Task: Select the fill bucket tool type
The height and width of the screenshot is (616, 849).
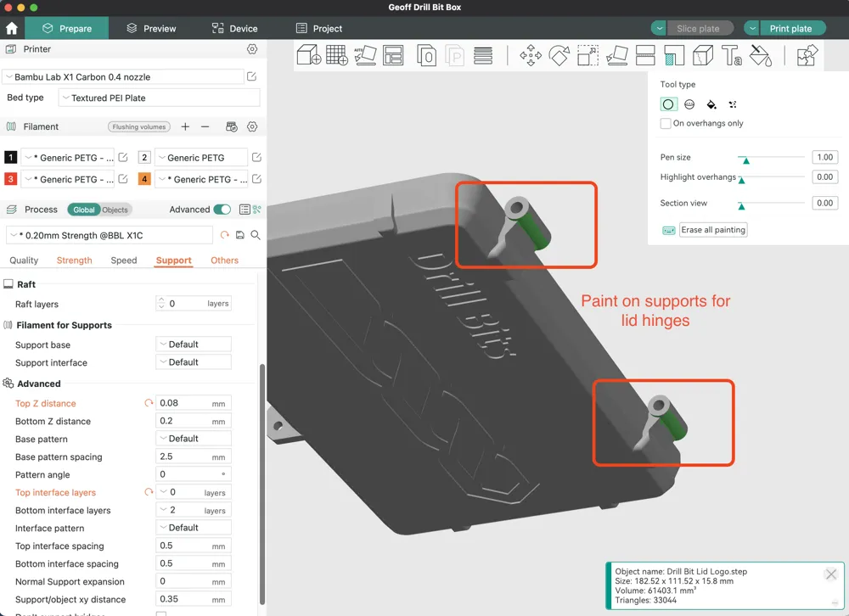Action: 711,104
